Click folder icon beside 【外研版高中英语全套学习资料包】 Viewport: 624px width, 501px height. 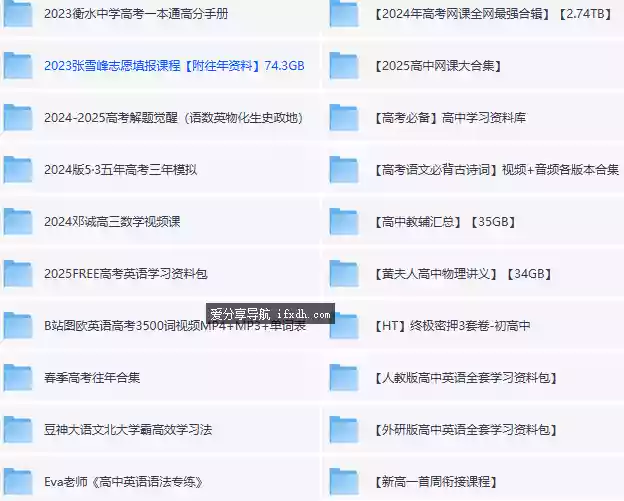click(344, 429)
